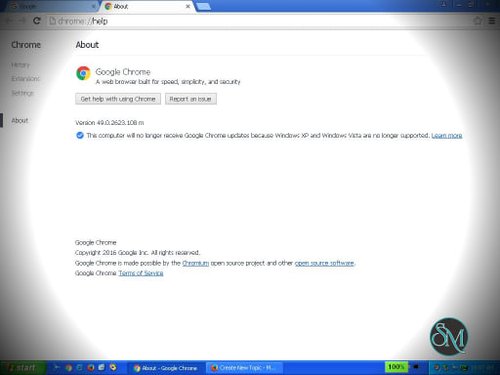Click Get help with using Chrome

point(118,99)
